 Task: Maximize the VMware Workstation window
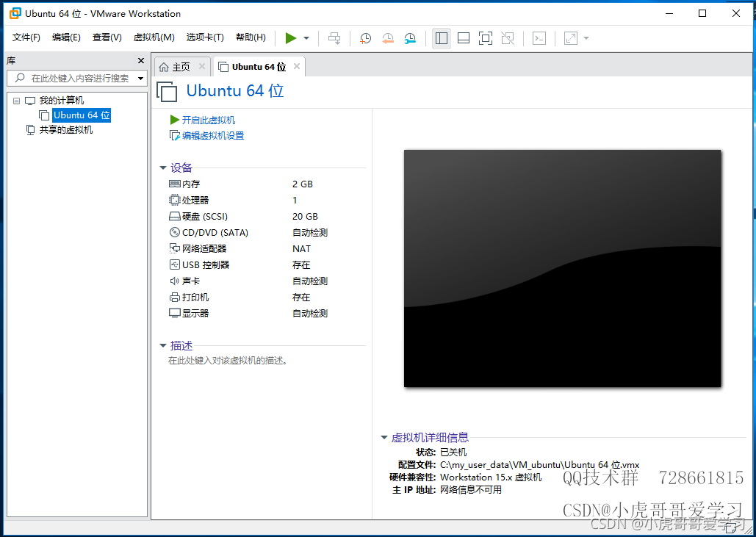[x=702, y=13]
